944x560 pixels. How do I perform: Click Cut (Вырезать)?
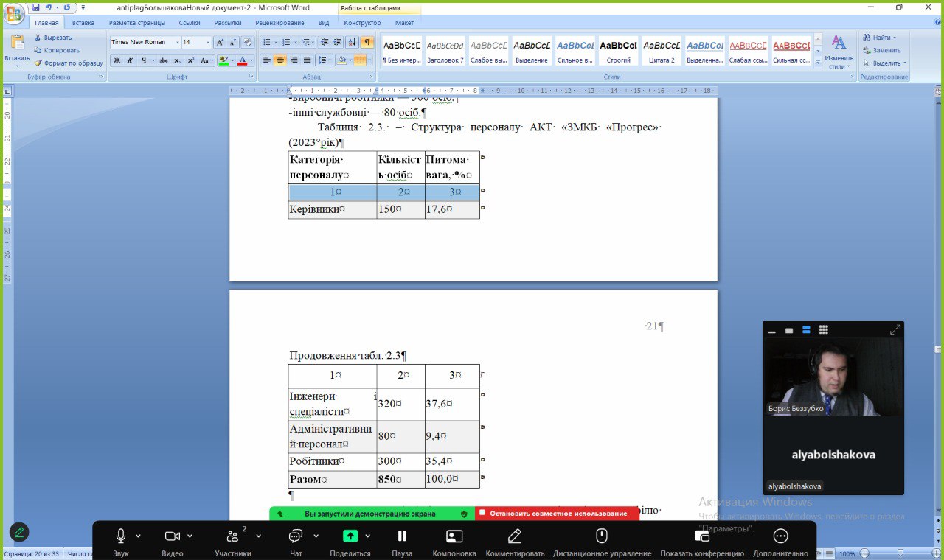click(52, 38)
